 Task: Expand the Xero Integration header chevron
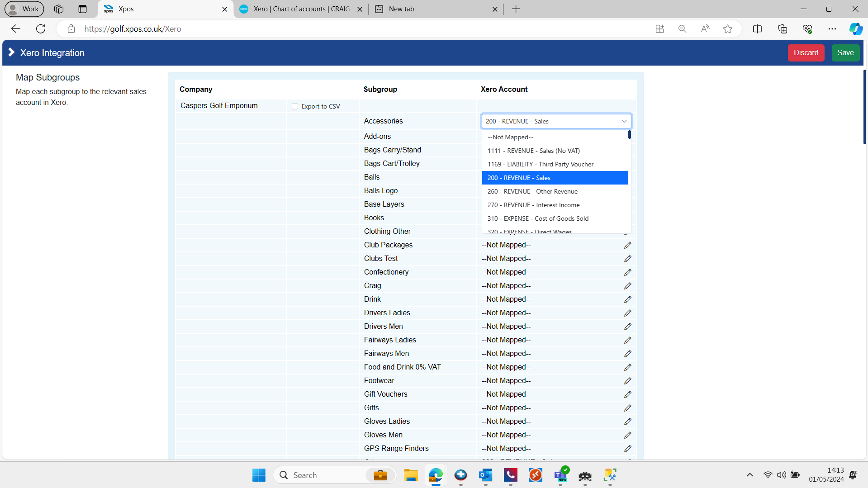[x=12, y=52]
